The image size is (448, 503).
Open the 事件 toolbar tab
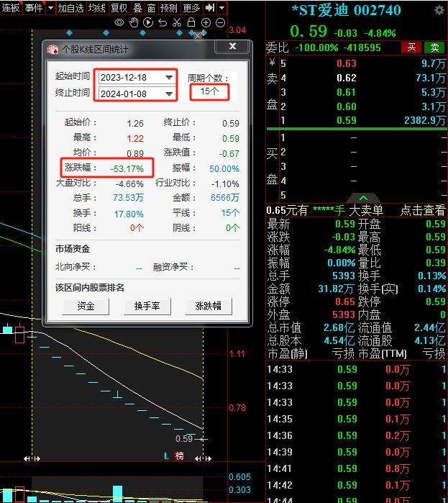point(33,7)
